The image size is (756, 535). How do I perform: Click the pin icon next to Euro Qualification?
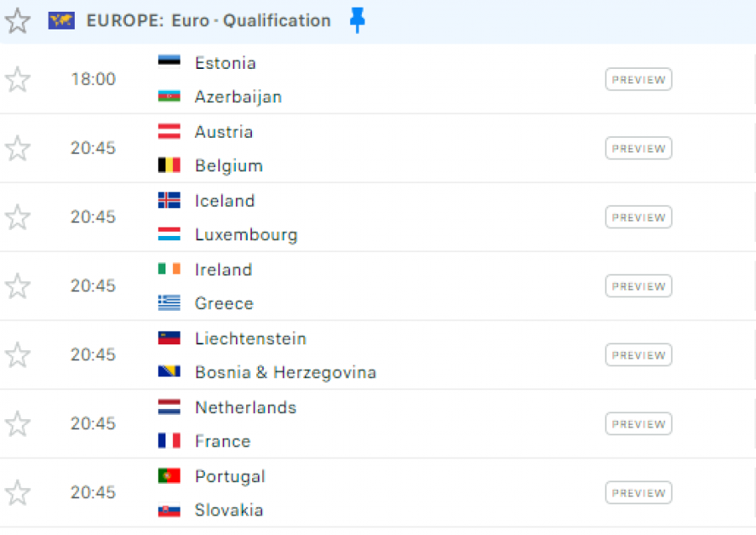357,20
